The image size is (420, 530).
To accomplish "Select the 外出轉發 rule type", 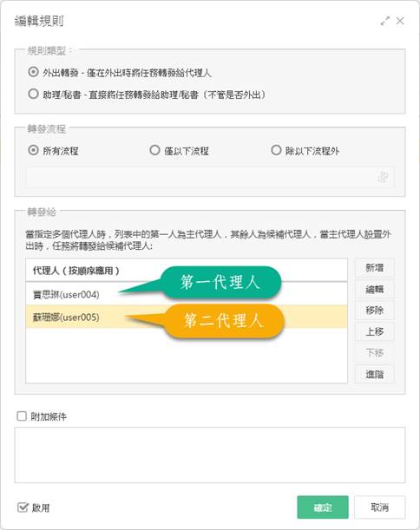I will pos(33,72).
